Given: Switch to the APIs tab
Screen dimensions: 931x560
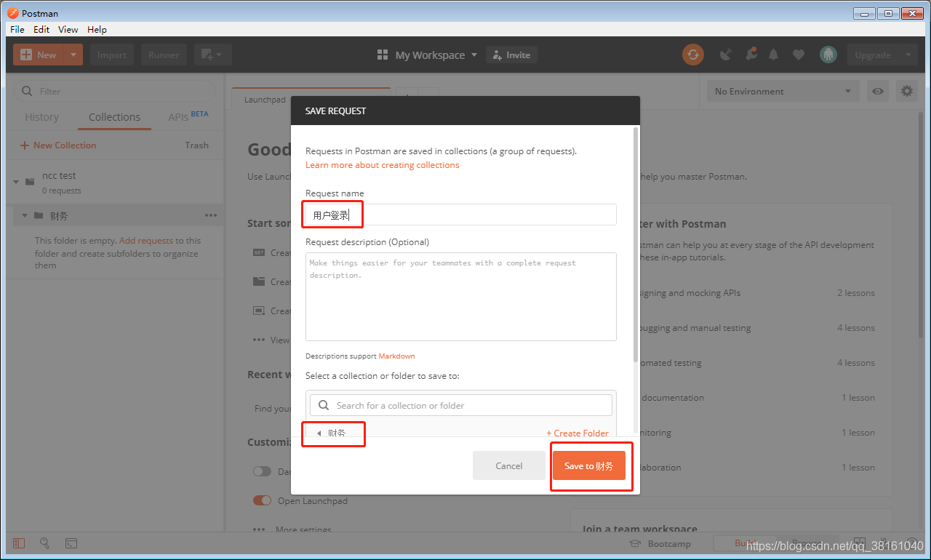Looking at the screenshot, I should click(188, 116).
